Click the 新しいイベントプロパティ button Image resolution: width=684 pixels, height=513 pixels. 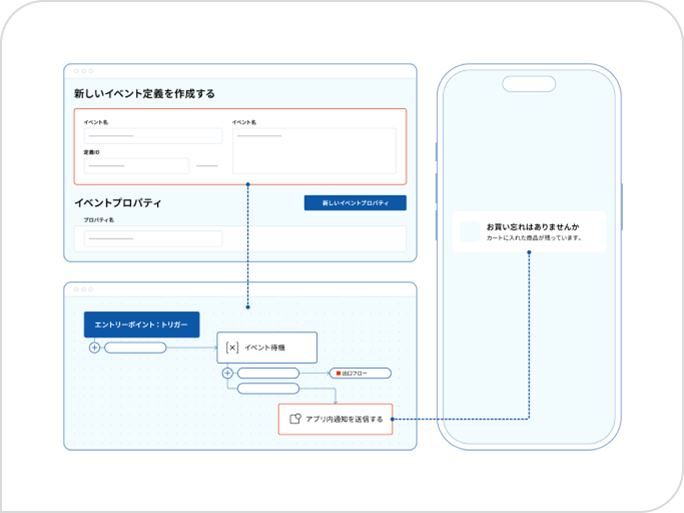355,203
